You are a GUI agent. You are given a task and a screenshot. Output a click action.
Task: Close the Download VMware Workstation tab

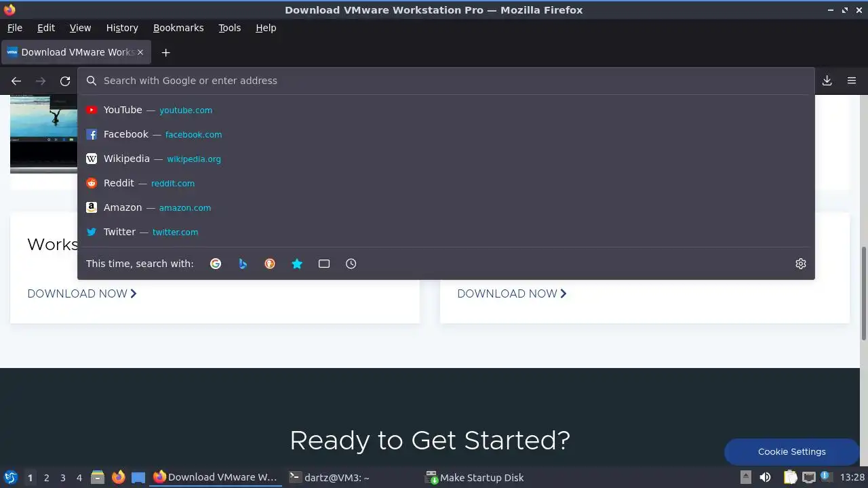pyautogui.click(x=141, y=52)
